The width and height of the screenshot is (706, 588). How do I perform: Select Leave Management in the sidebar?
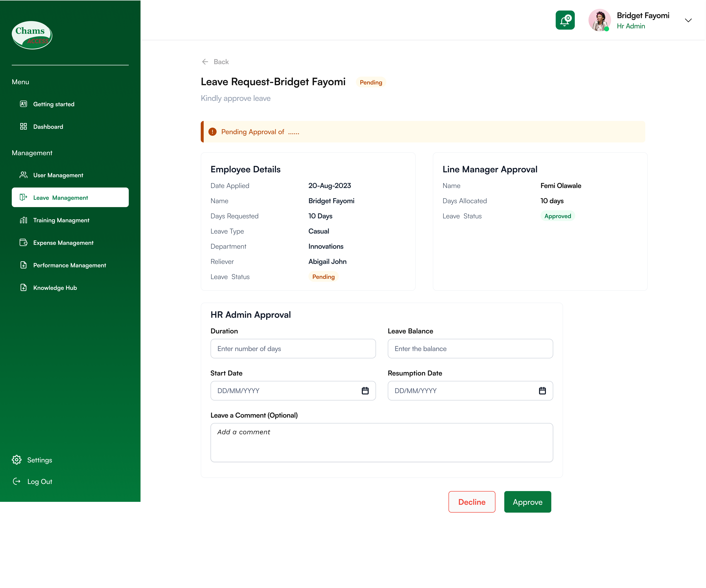coord(70,197)
